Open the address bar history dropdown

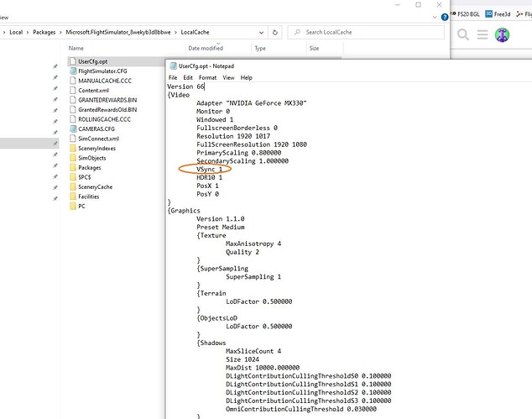click(261, 32)
